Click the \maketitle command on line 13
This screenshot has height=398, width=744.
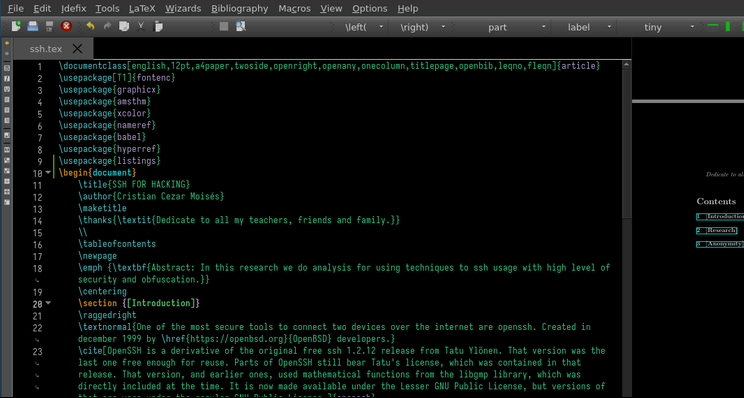pos(102,208)
